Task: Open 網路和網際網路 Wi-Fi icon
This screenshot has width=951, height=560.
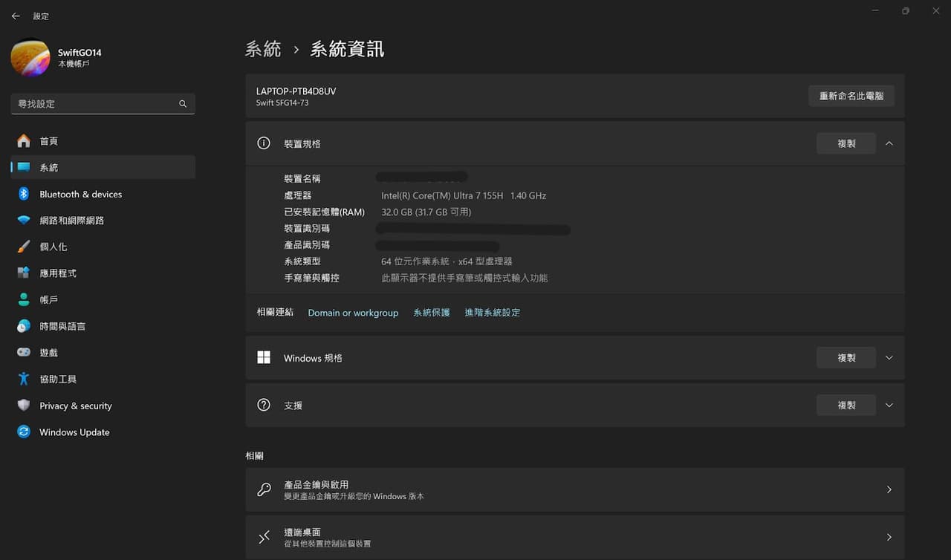Action: (24, 221)
